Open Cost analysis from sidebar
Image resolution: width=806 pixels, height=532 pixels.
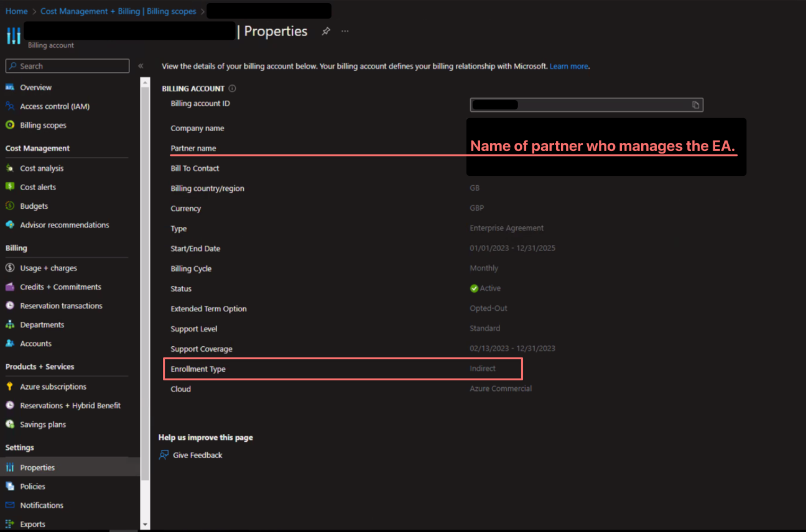[x=42, y=168]
